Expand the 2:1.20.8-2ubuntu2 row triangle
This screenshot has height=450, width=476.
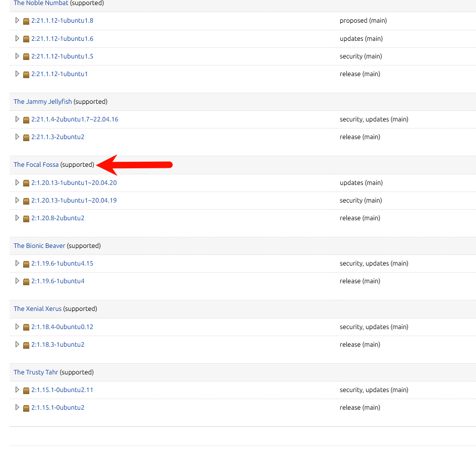17,218
